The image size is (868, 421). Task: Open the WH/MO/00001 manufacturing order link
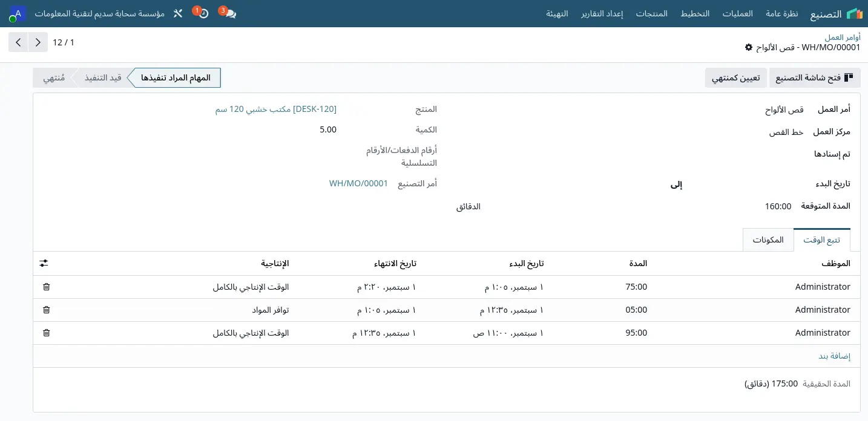[358, 183]
